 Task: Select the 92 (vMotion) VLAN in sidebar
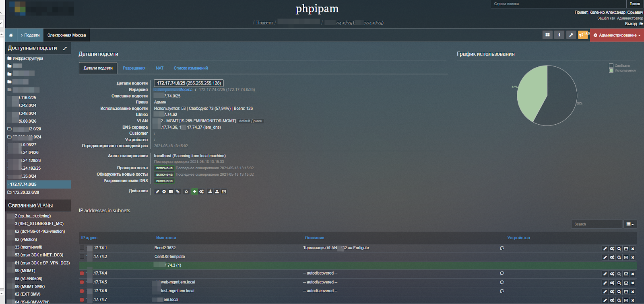26,240
